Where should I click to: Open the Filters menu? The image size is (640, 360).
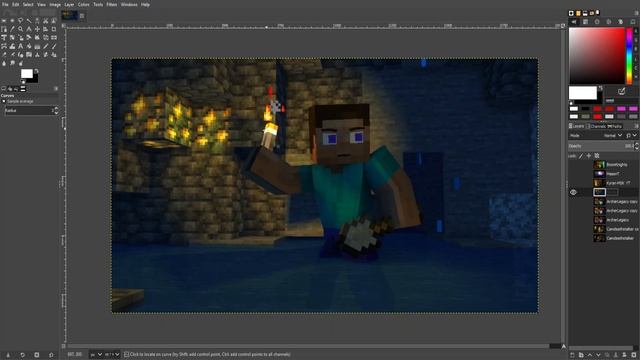111,4
